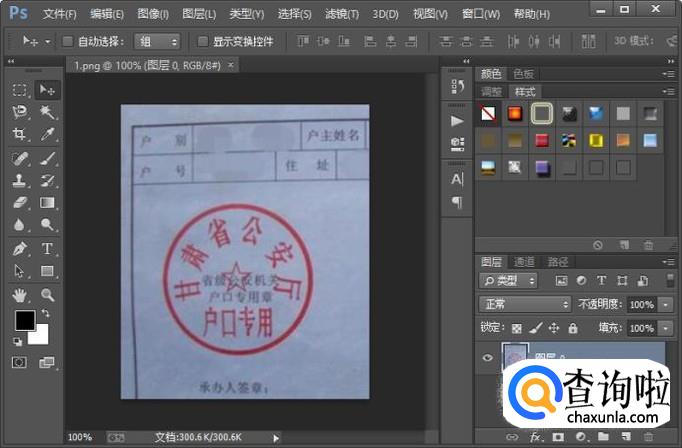
Task: Select the Hand tool
Action: [20, 295]
